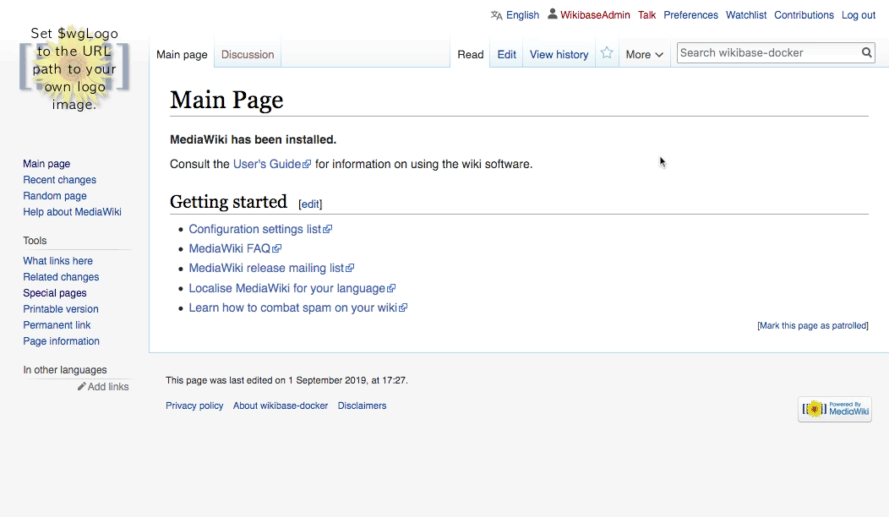Go to Main page in the sidebar
This screenshot has height=517, width=889.
click(x=46, y=163)
